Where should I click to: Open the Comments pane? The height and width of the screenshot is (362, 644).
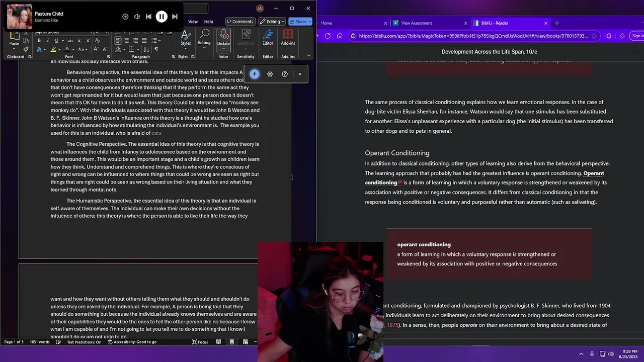tap(239, 22)
